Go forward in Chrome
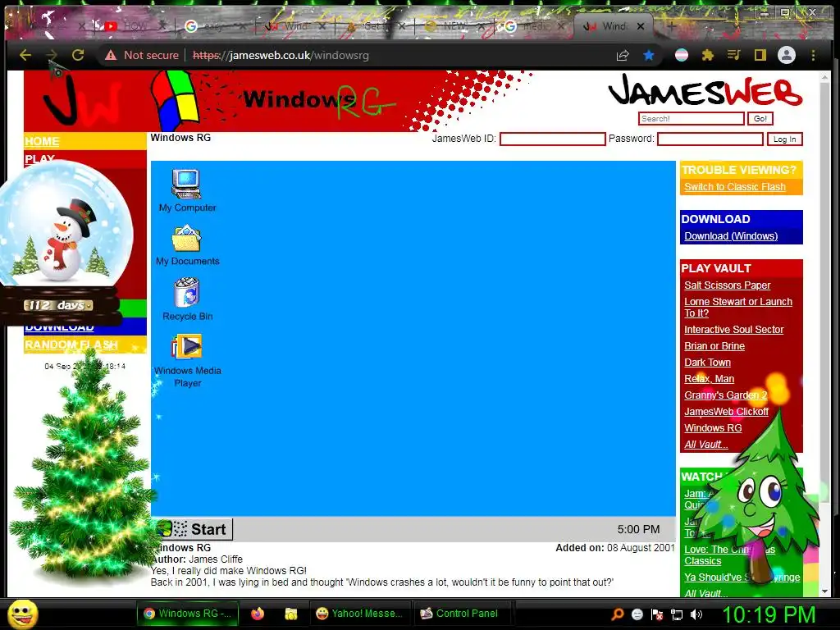The height and width of the screenshot is (630, 840). point(52,55)
